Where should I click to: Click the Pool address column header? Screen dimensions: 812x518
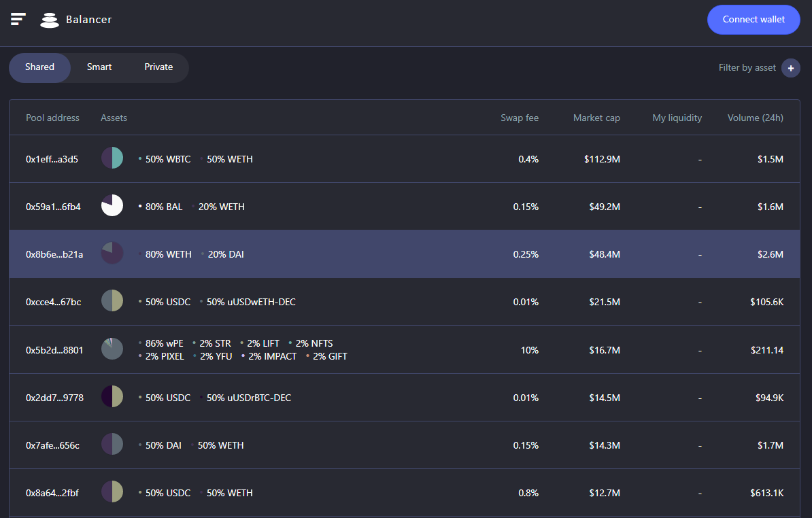point(53,118)
